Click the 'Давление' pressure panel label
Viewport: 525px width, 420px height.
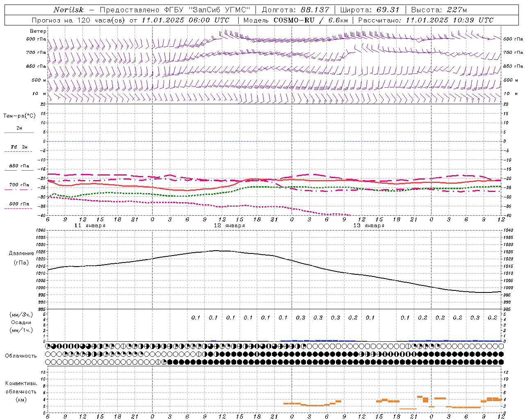click(x=21, y=253)
